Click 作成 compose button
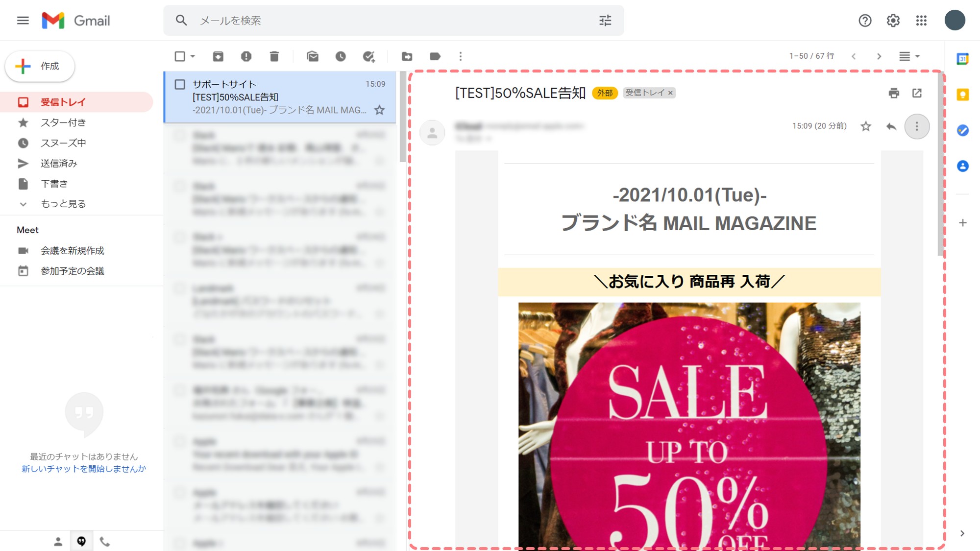 click(x=40, y=66)
